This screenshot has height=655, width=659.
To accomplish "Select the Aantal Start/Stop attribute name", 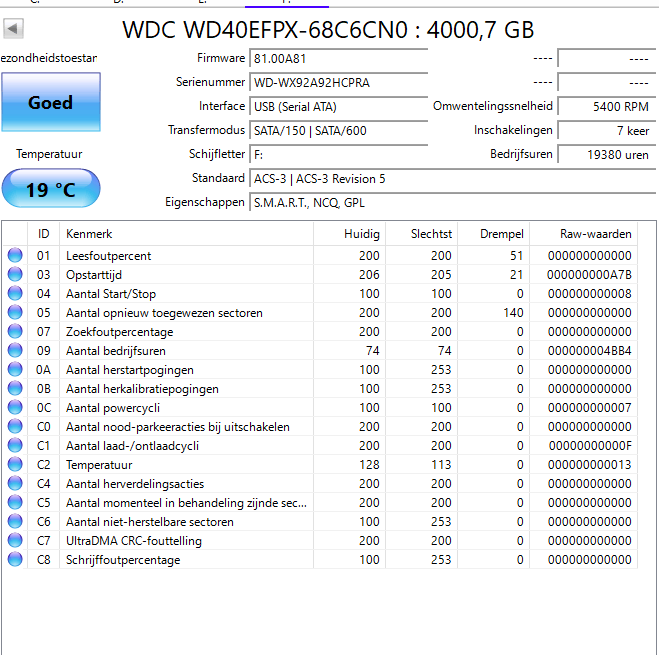I will (111, 293).
